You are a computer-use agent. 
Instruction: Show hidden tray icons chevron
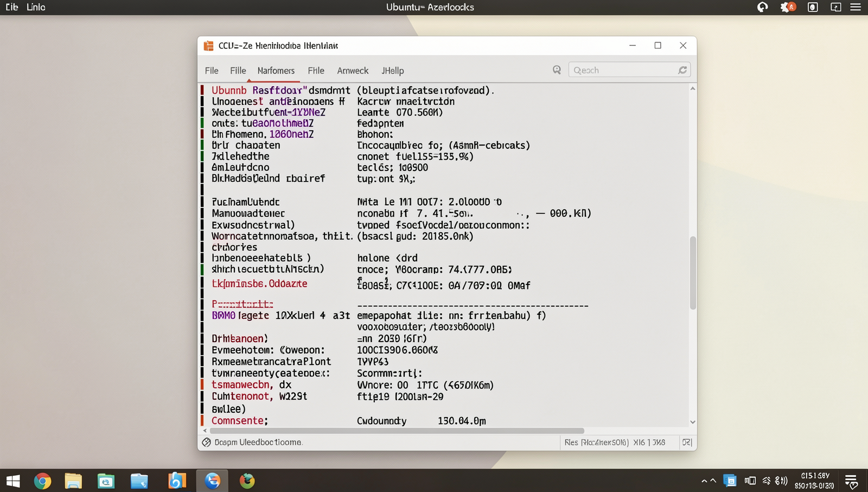click(705, 481)
